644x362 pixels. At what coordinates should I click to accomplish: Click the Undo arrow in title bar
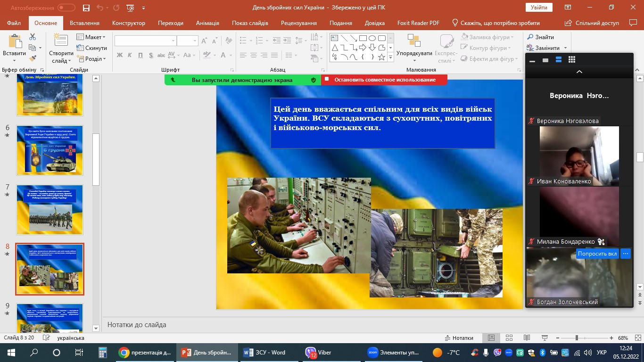click(99, 8)
